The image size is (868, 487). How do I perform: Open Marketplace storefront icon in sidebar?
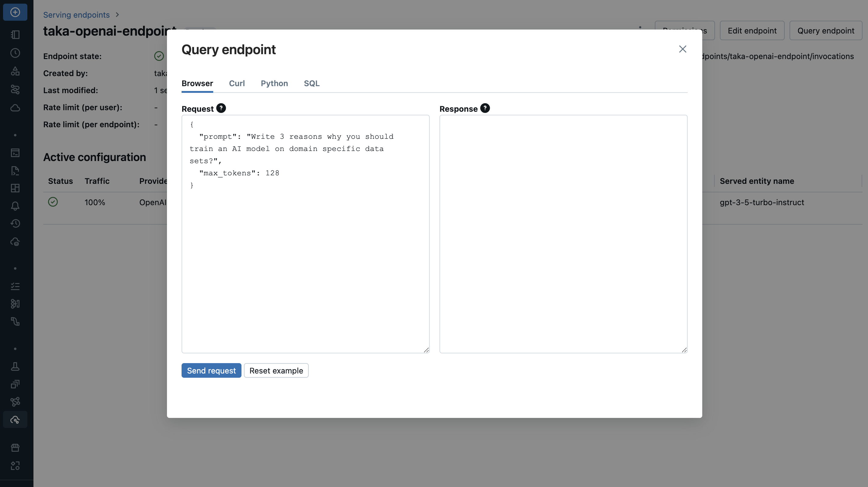click(x=15, y=447)
